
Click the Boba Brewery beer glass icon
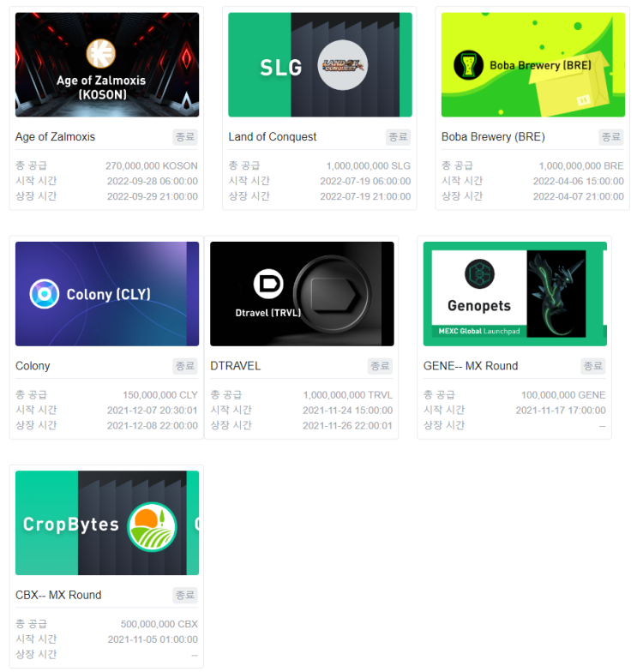(468, 65)
